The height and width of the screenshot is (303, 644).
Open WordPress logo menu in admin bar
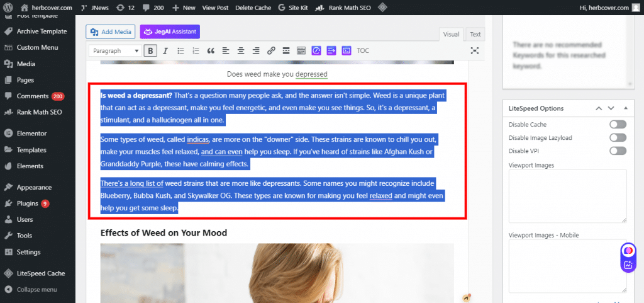(9, 8)
